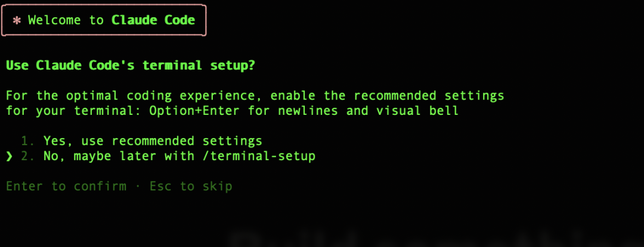The height and width of the screenshot is (247, 644).
Task: Click the Esc to skip hint
Action: coord(191,187)
